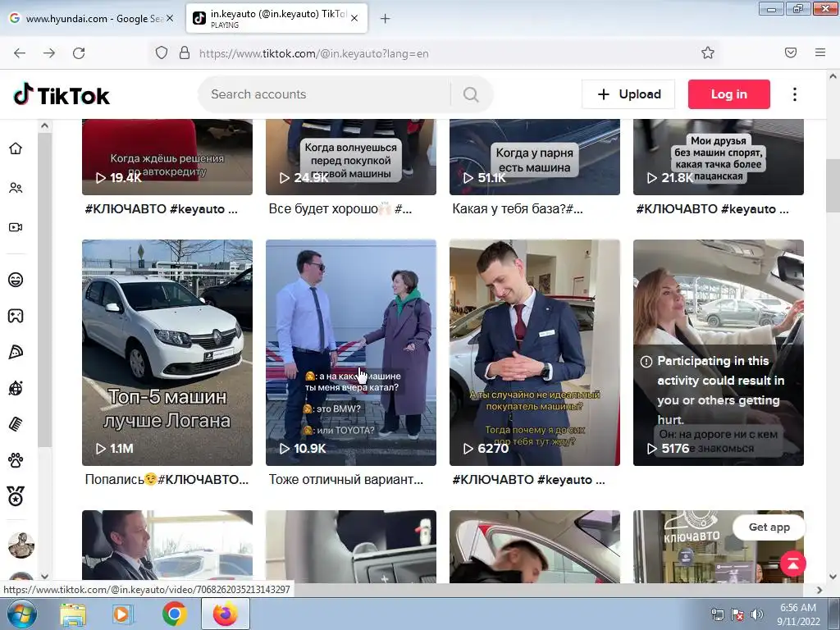This screenshot has width=840, height=630.
Task: Open caption Попались #КЛЮЧАВТО
Action: (167, 479)
